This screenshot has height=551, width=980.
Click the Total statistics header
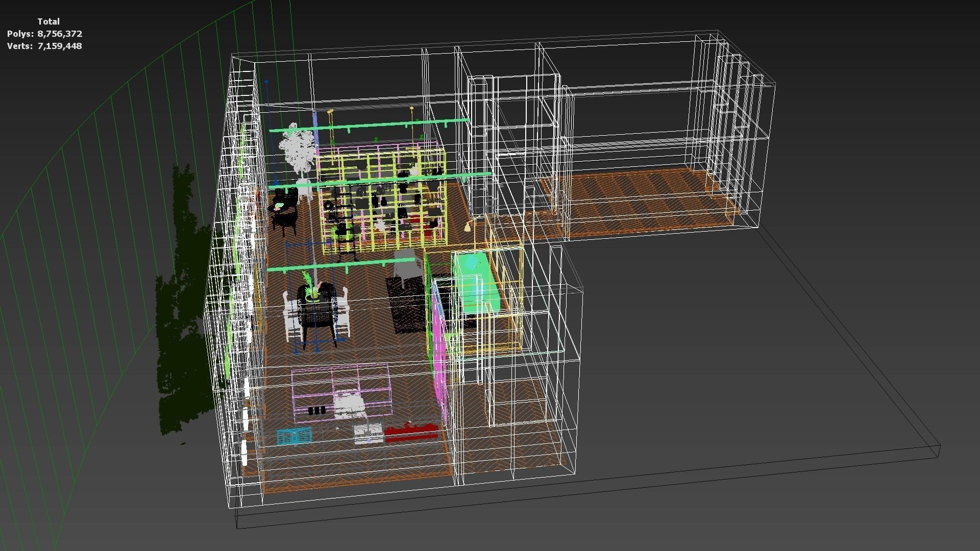click(x=48, y=21)
